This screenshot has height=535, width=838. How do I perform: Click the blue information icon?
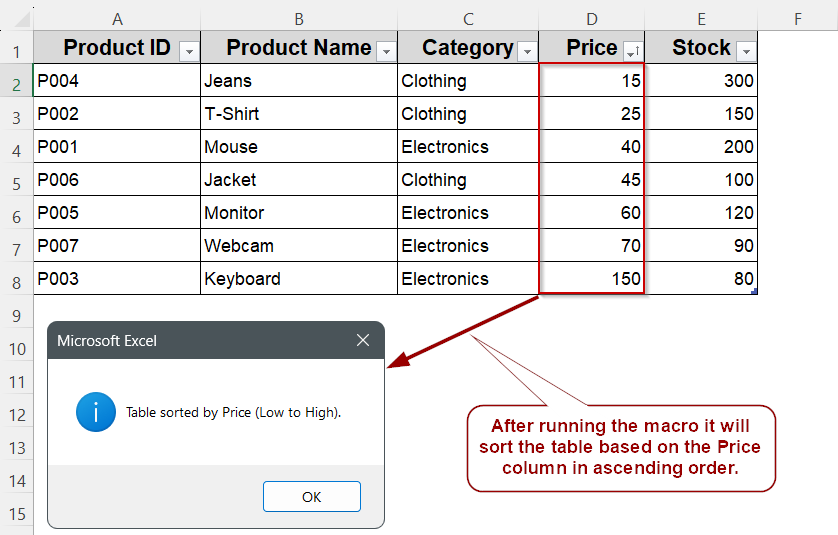(96, 411)
